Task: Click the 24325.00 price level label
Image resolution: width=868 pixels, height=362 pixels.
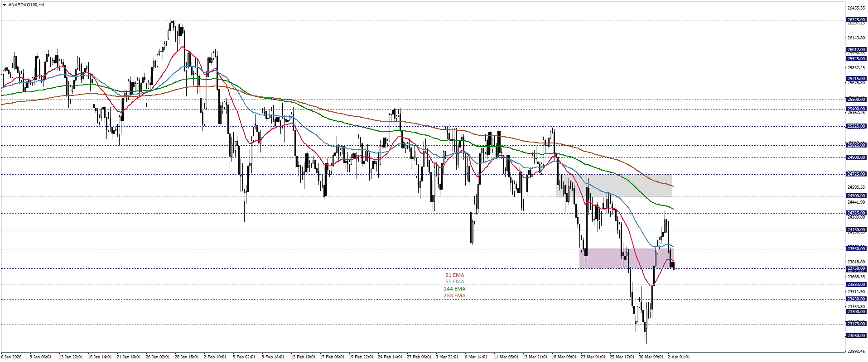Action: pyautogui.click(x=856, y=213)
